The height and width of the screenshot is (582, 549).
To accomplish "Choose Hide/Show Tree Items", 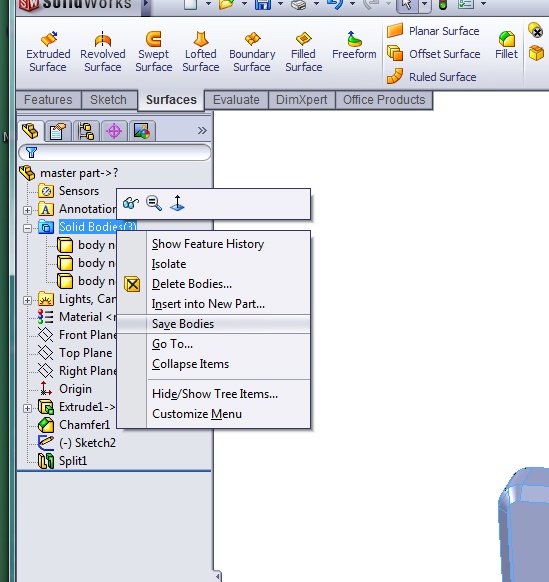I will 214,394.
